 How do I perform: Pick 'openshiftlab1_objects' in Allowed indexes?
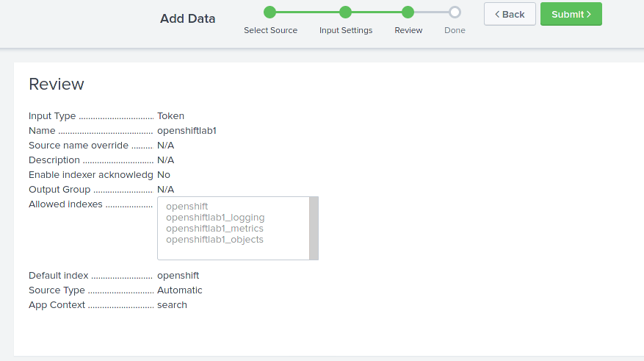(214, 240)
